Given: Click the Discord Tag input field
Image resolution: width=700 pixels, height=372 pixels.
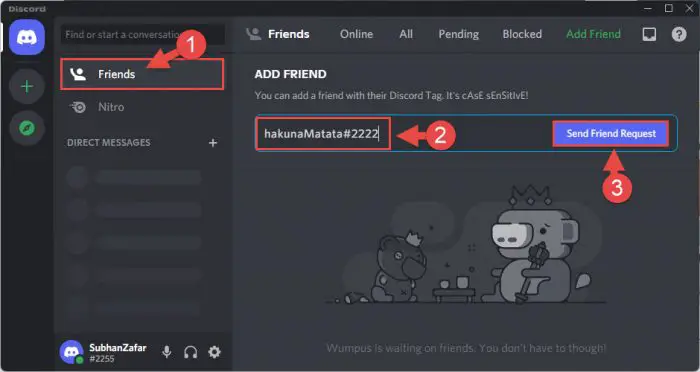Looking at the screenshot, I should [402, 134].
